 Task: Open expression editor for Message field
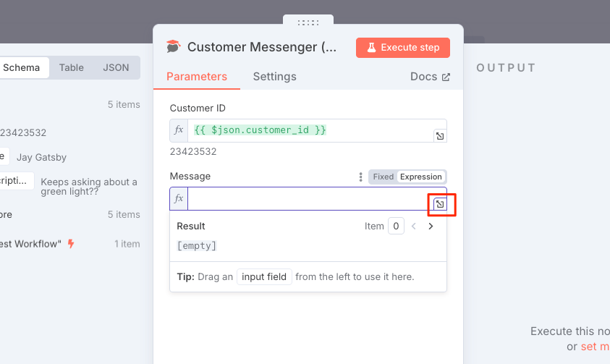tap(440, 204)
